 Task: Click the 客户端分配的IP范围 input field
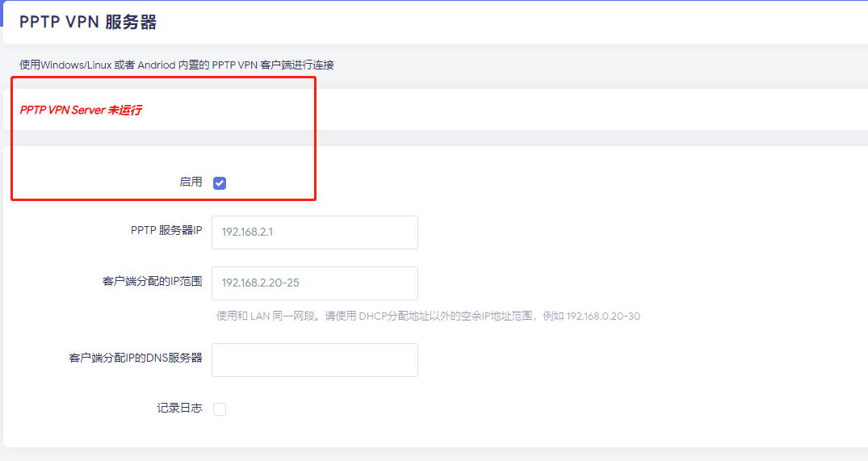pos(314,283)
